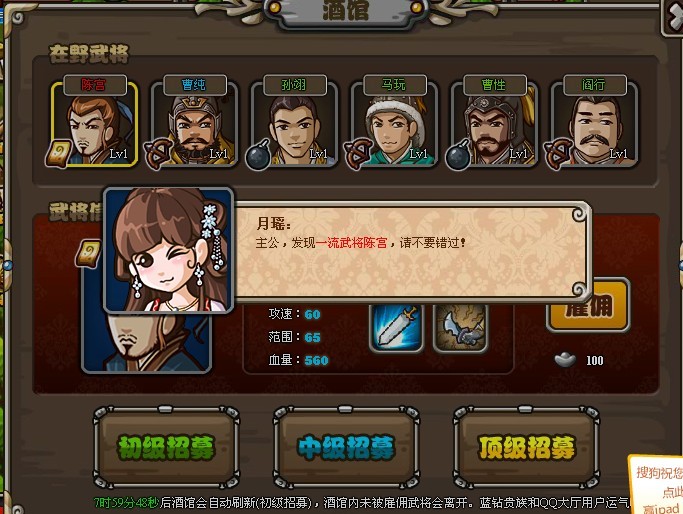683x514 pixels.
Task: Select general 曹性 portrait
Action: 494,125
